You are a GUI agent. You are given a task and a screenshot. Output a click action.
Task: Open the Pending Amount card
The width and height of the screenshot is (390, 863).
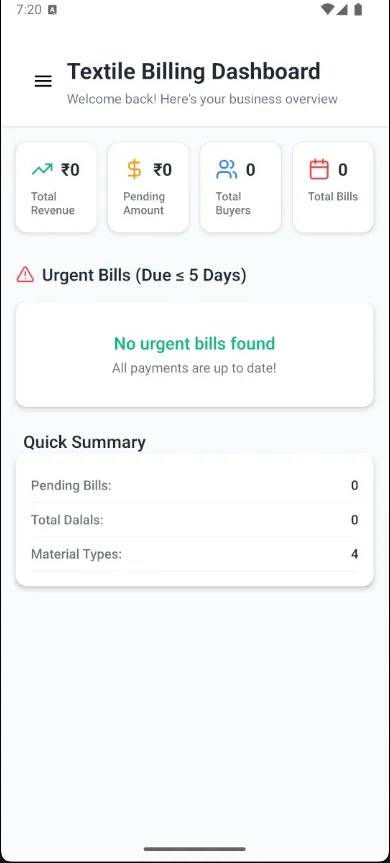[149, 187]
